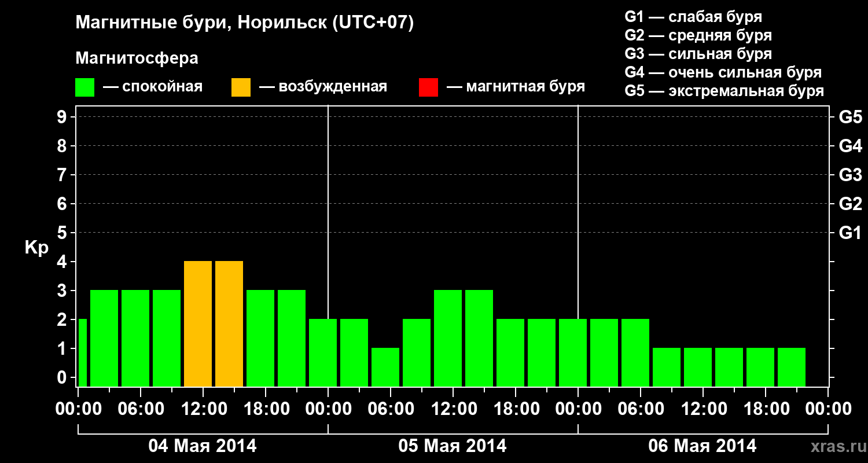Click the Kp 1 bar on 05 Мая
868x463 pixels.
point(385,367)
